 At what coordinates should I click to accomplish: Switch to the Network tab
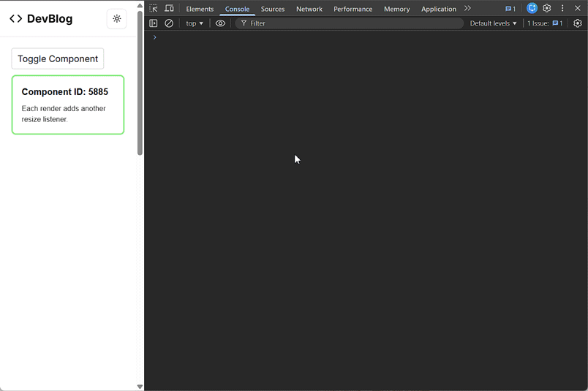click(x=309, y=9)
